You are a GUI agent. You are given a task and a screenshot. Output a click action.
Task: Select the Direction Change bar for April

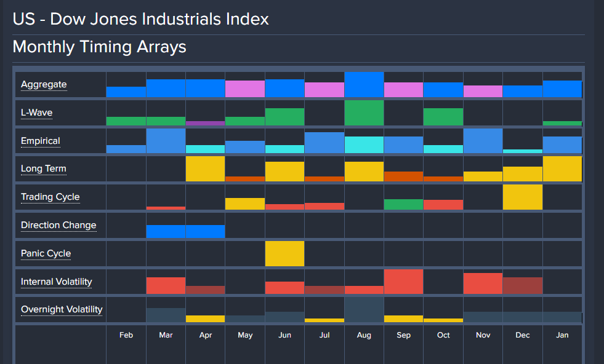[x=205, y=232]
